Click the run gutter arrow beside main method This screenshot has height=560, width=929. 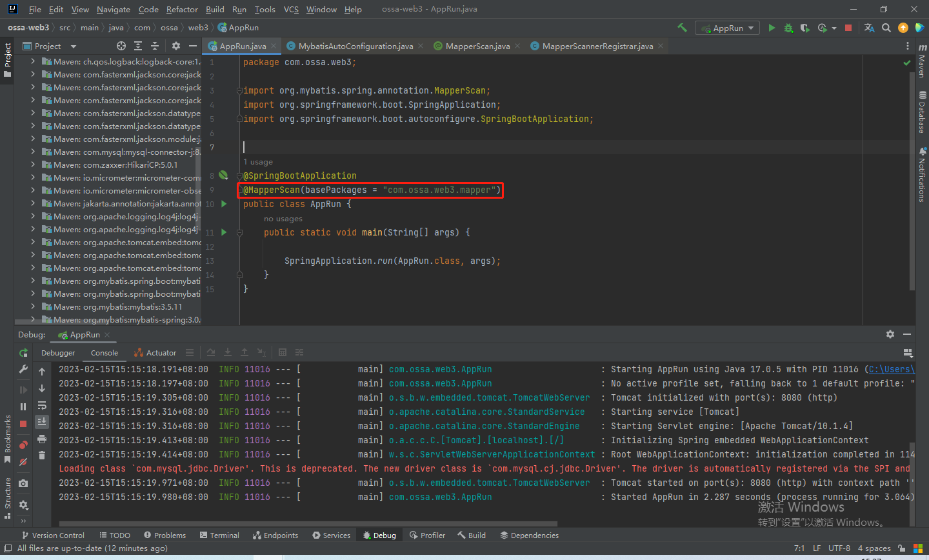(224, 232)
